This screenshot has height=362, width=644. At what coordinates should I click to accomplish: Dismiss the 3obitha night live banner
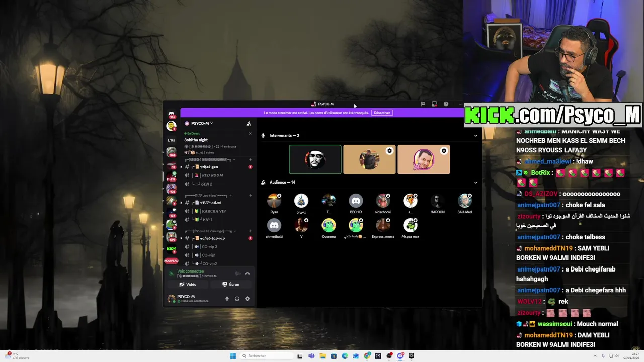250,133
